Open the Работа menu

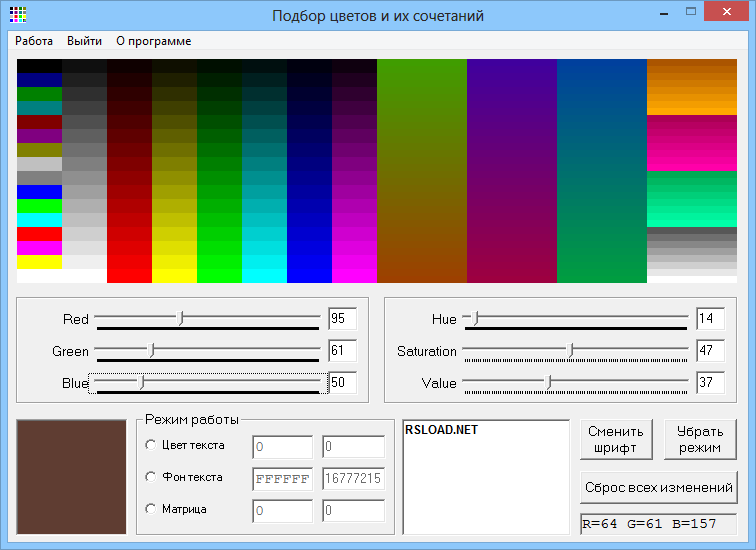click(34, 41)
